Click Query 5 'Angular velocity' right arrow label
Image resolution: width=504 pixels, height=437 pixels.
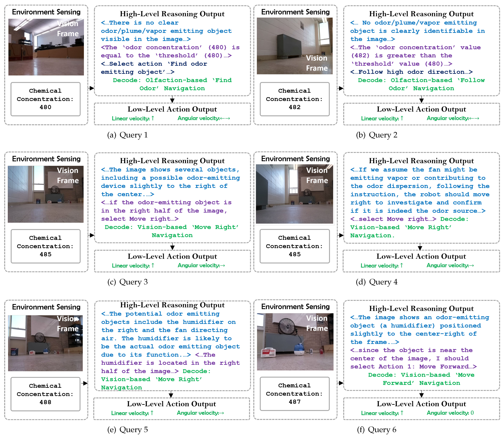point(200,413)
